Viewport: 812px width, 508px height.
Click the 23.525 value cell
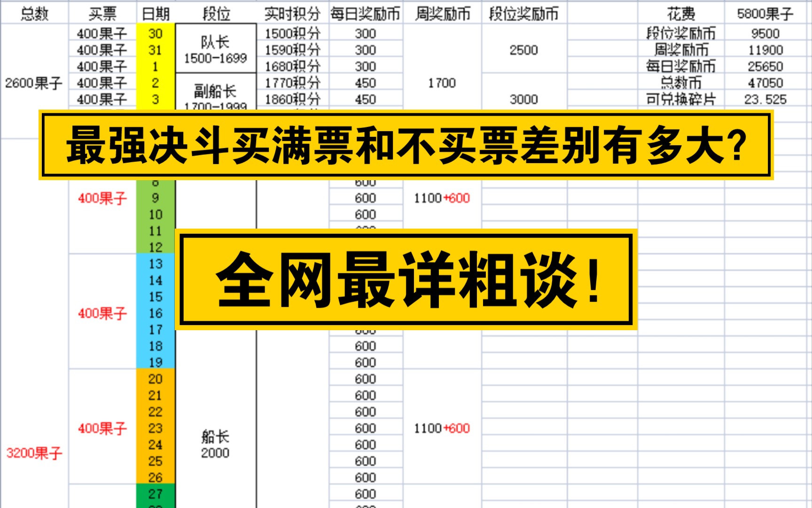[765, 99]
